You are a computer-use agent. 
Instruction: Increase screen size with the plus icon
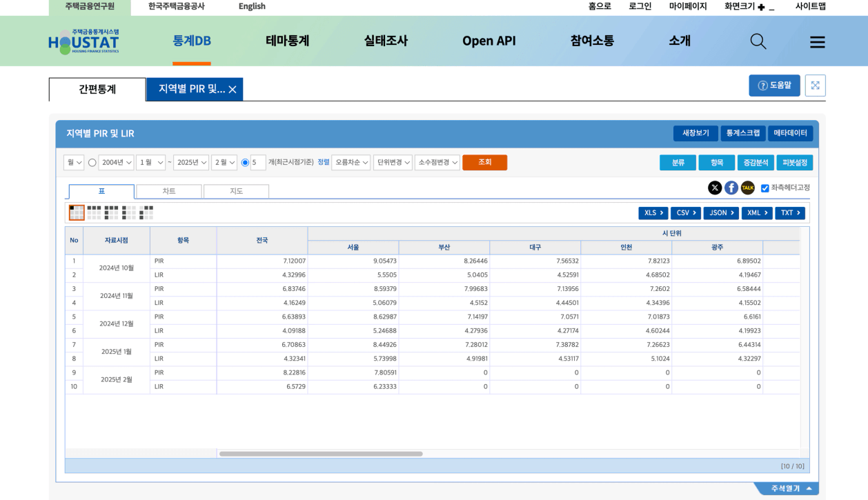tap(761, 7)
